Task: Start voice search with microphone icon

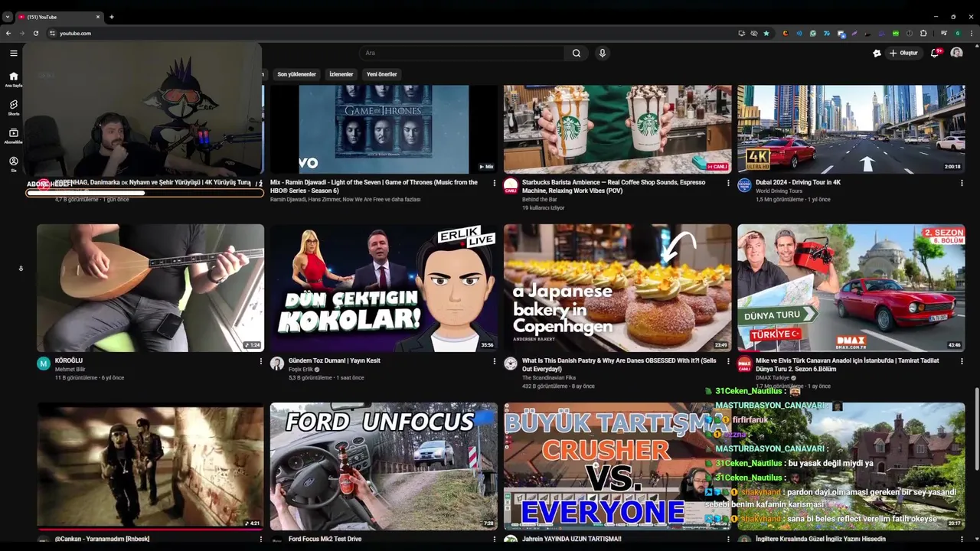Action: point(603,53)
